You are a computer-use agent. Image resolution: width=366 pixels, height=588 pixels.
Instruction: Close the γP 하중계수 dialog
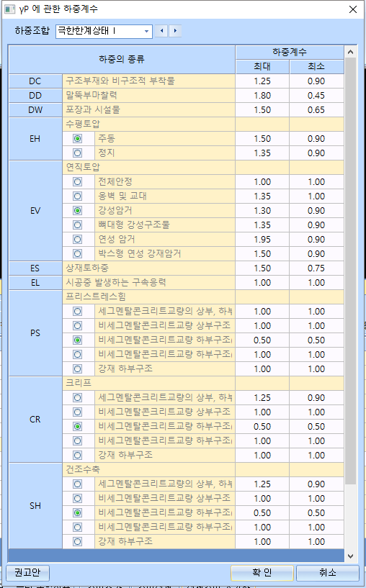pyautogui.click(x=353, y=9)
